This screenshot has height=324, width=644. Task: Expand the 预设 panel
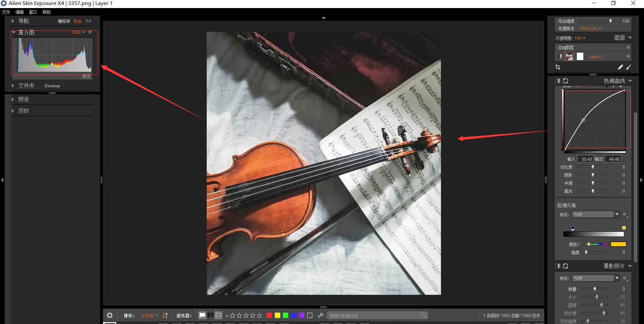pyautogui.click(x=23, y=99)
